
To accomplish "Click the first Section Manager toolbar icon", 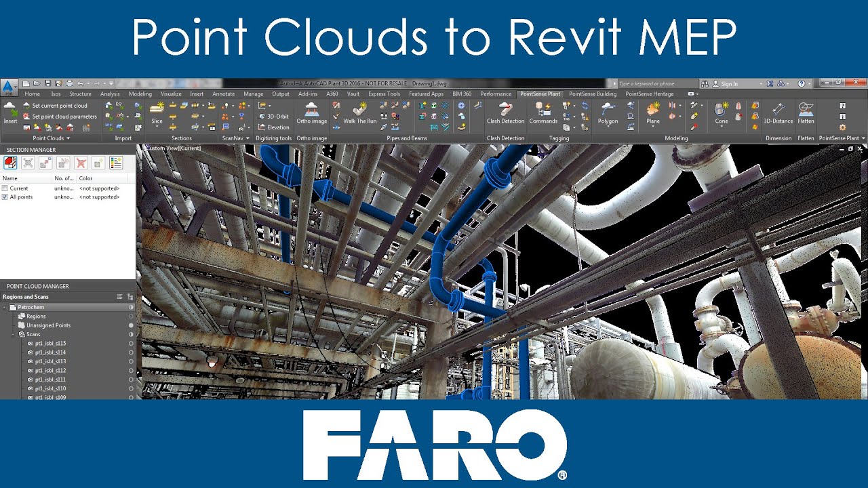I will pos(10,163).
